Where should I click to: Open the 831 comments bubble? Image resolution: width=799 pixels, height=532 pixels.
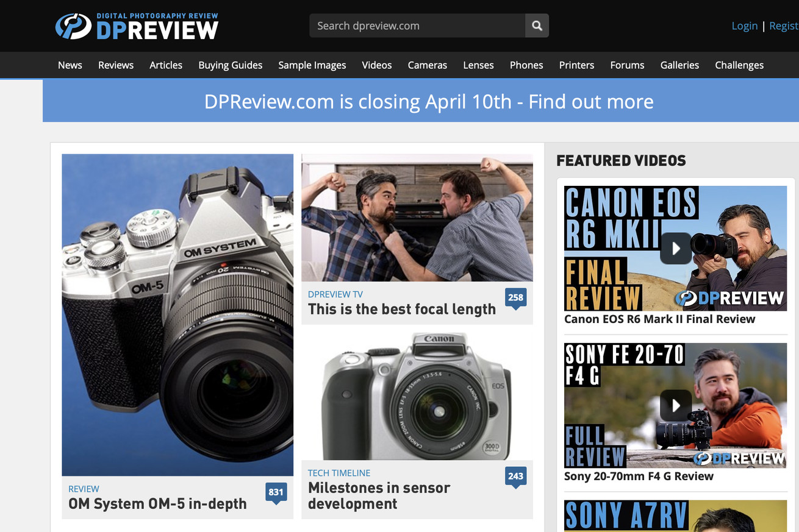pyautogui.click(x=276, y=493)
